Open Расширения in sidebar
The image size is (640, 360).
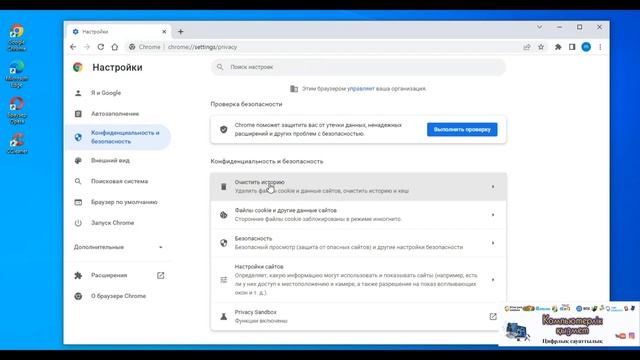point(109,276)
